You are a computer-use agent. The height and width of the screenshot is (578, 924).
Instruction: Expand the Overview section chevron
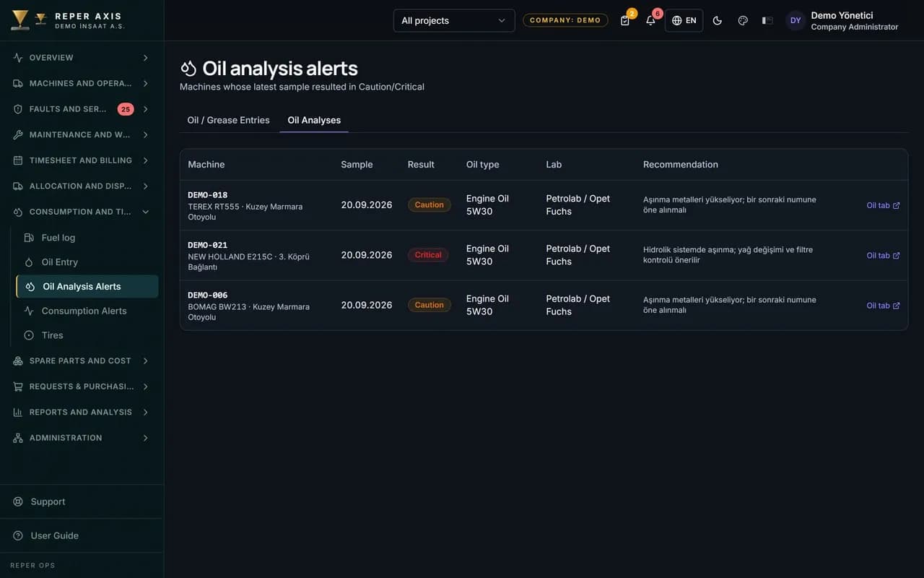point(145,58)
